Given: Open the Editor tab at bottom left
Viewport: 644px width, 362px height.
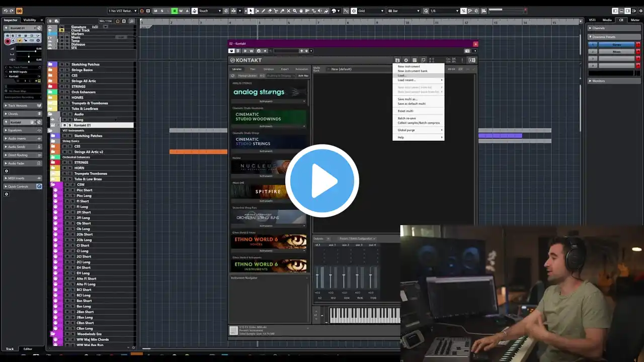Looking at the screenshot, I should tap(28, 349).
